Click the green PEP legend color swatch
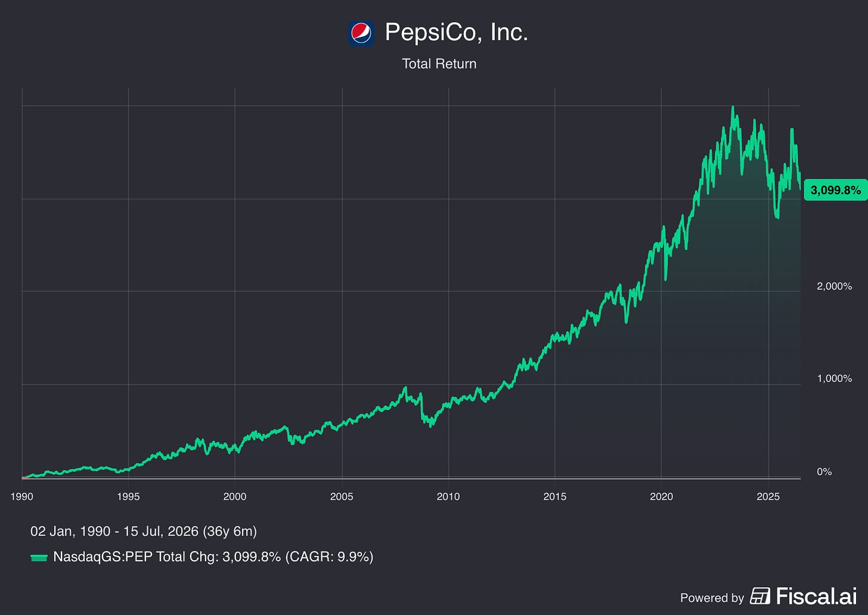Screen dimensions: 868x615 coord(39,558)
